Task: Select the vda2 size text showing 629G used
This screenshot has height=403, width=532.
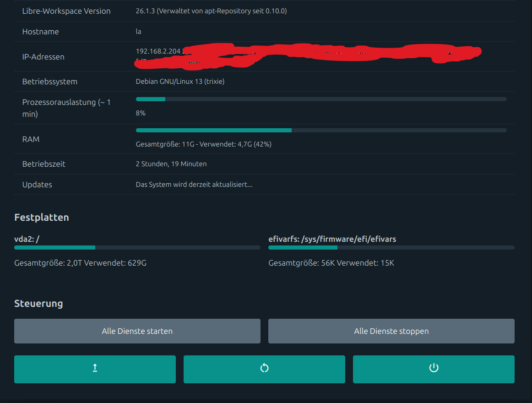Action: (x=80, y=263)
